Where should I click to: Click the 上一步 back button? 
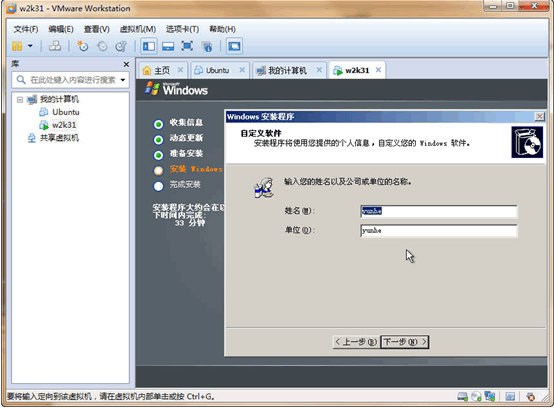point(356,342)
